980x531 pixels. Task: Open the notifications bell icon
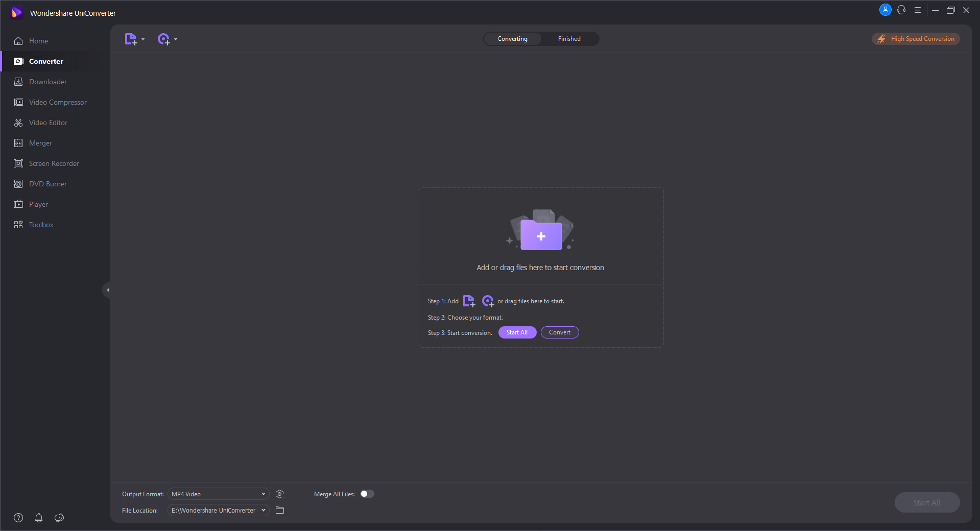(39, 518)
